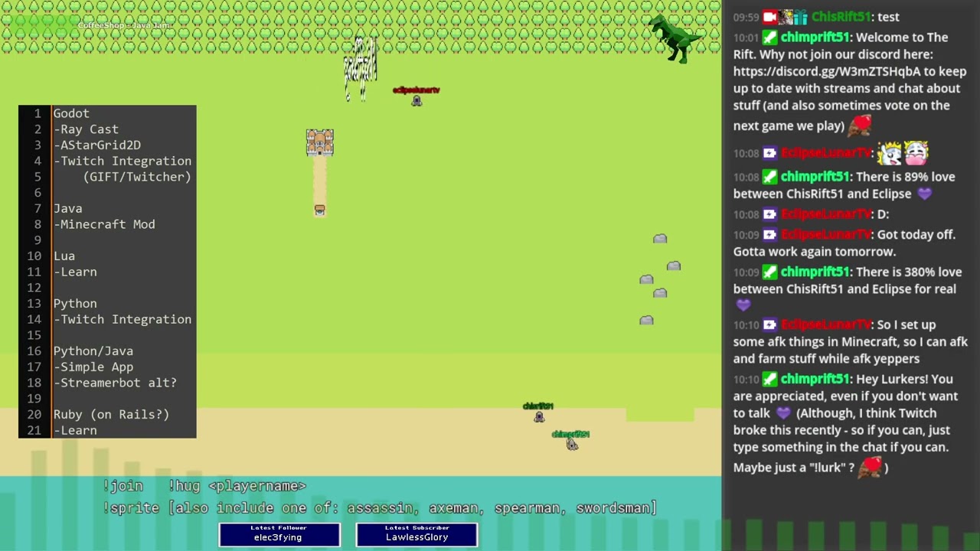Click '-Learn' on line 11
Screen dimensions: 980x551
pyautogui.click(x=75, y=272)
